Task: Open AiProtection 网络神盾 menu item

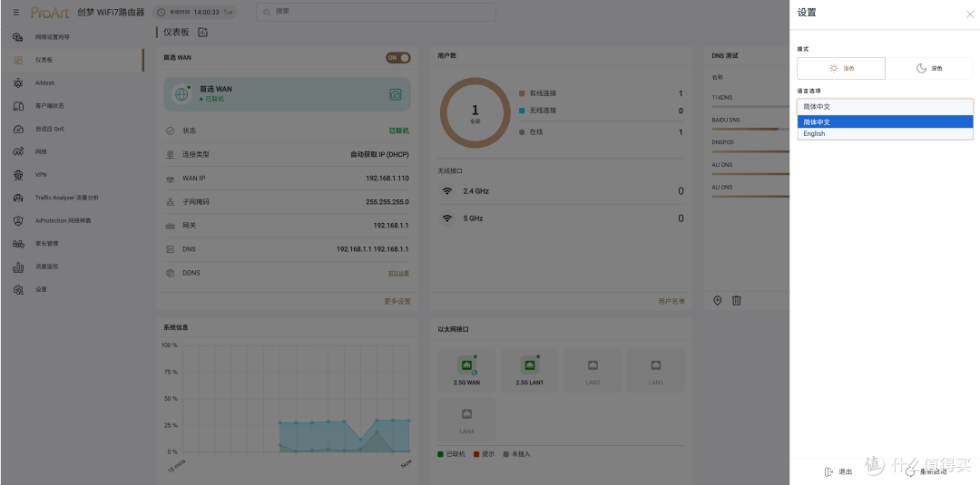Action: click(x=64, y=220)
